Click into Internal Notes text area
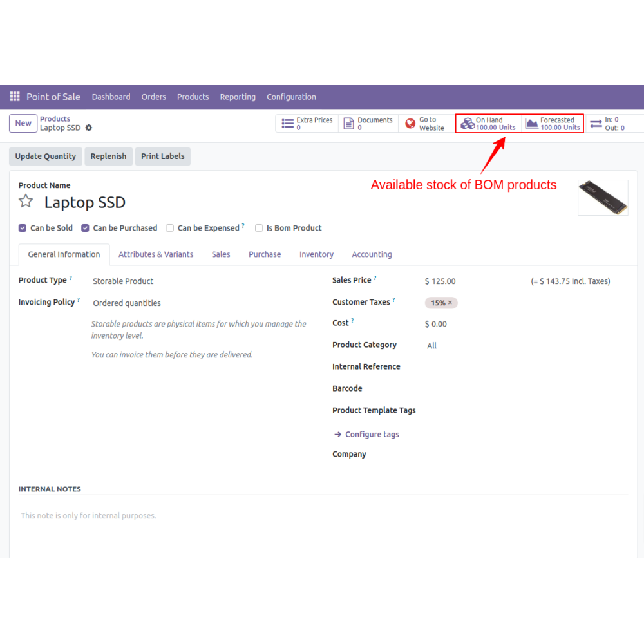644x644 pixels. [323, 516]
